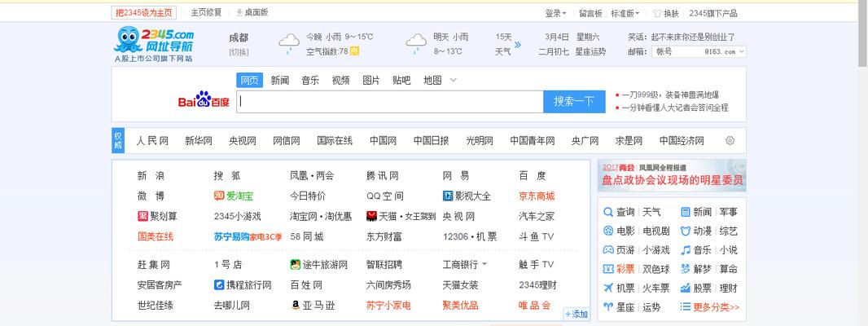Click the 音乐 note icon in sidebar

(686, 249)
